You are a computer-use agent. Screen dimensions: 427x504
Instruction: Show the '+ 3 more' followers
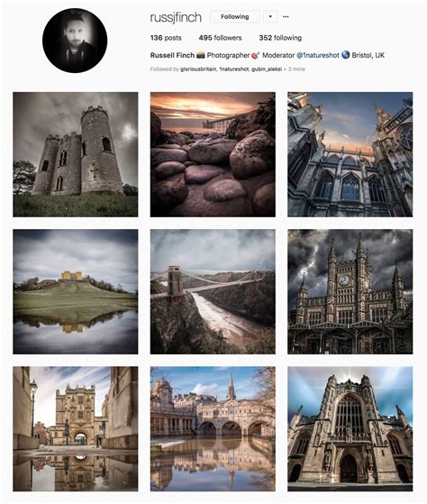tap(295, 69)
